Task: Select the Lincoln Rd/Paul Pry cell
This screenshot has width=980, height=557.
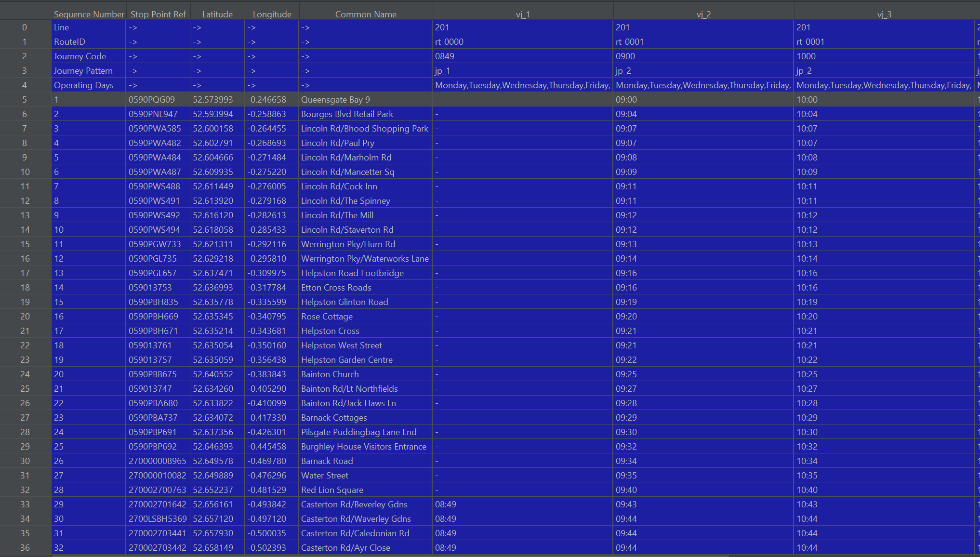Action: (366, 143)
